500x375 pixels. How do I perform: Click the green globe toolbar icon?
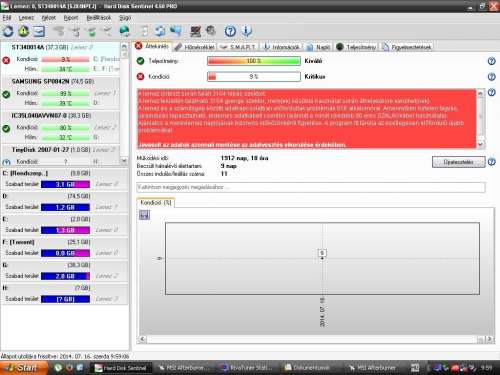tap(124, 31)
